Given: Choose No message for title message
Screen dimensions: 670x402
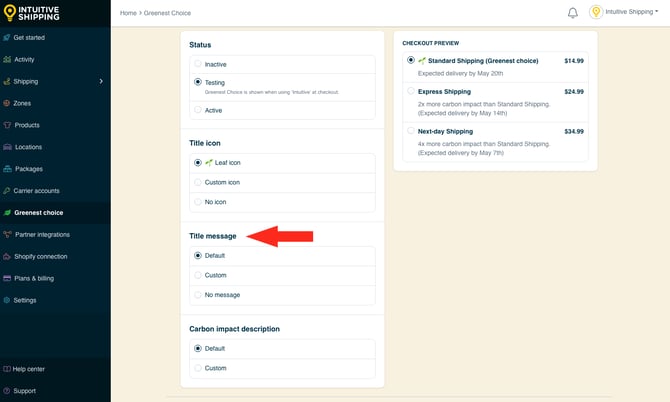Looking at the screenshot, I should tap(198, 295).
